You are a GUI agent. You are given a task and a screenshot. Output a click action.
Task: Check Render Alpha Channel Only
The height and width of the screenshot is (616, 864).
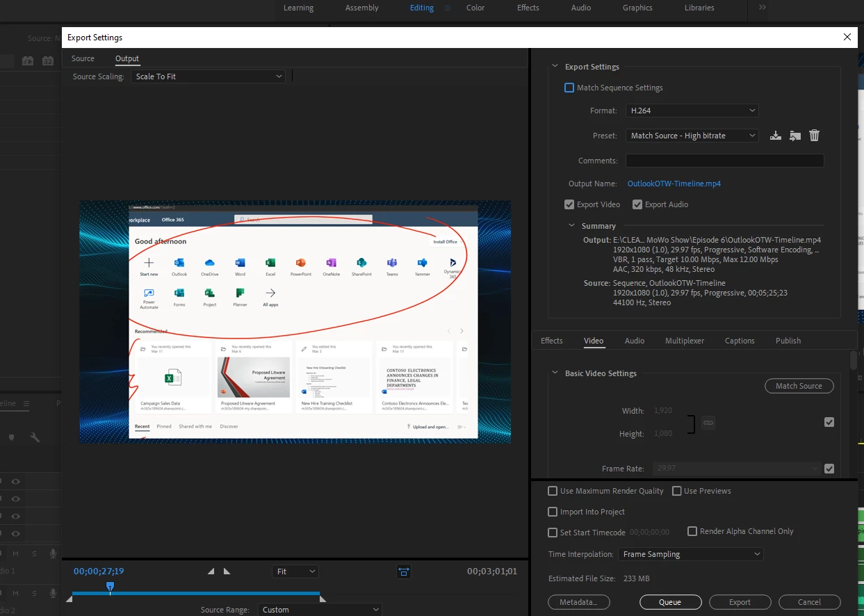click(692, 531)
